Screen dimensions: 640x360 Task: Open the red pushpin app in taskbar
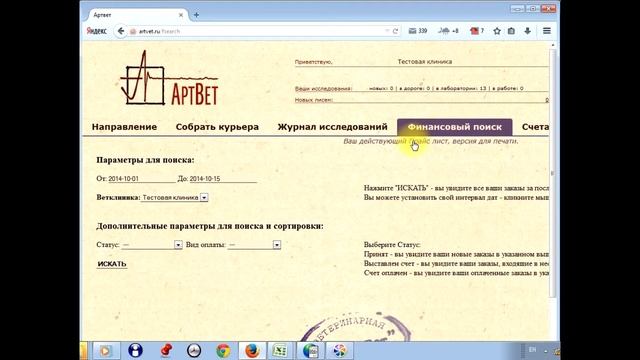tap(166, 351)
